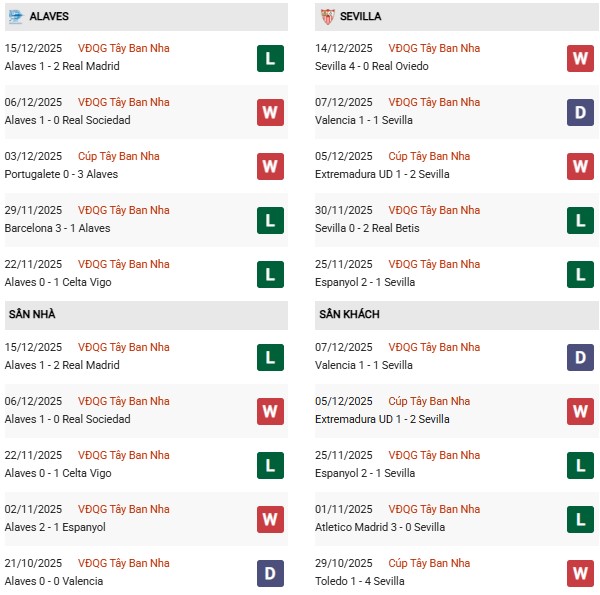This screenshot has width=600, height=595.
Task: Select the SÂN NHÀ section header
Action: 33,314
